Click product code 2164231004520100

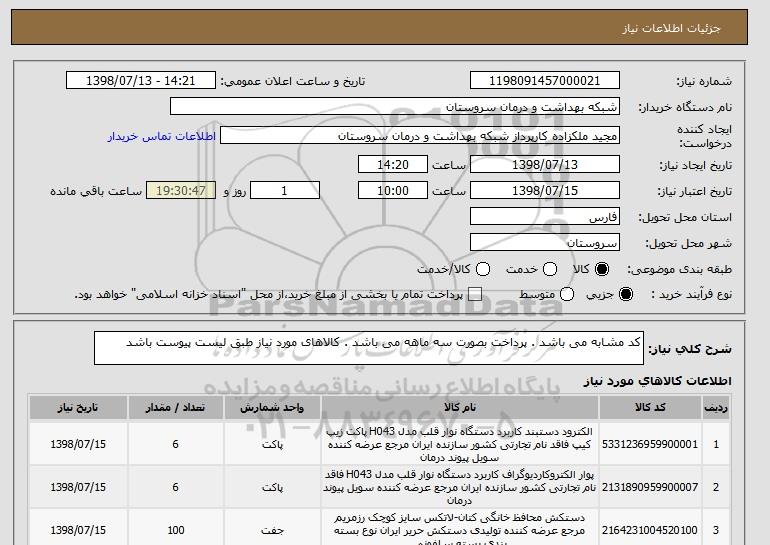pos(650,530)
